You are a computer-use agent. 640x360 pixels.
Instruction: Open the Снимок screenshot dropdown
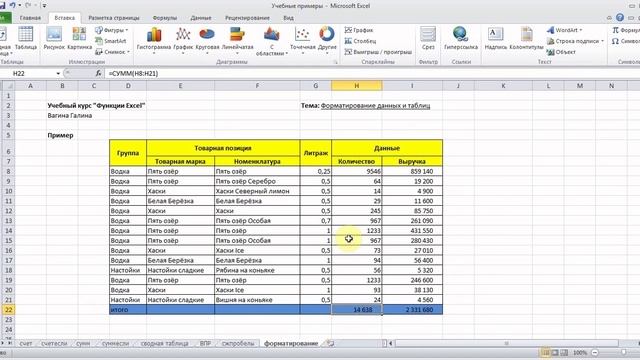[x=112, y=52]
